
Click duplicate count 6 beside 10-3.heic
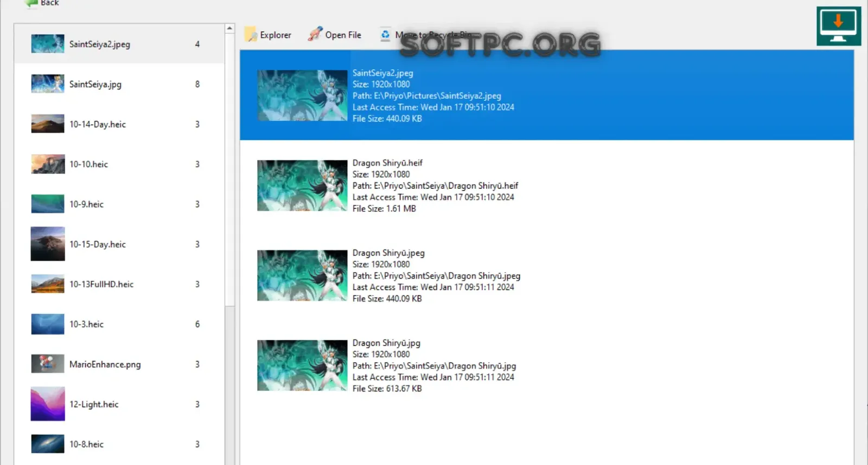197,324
